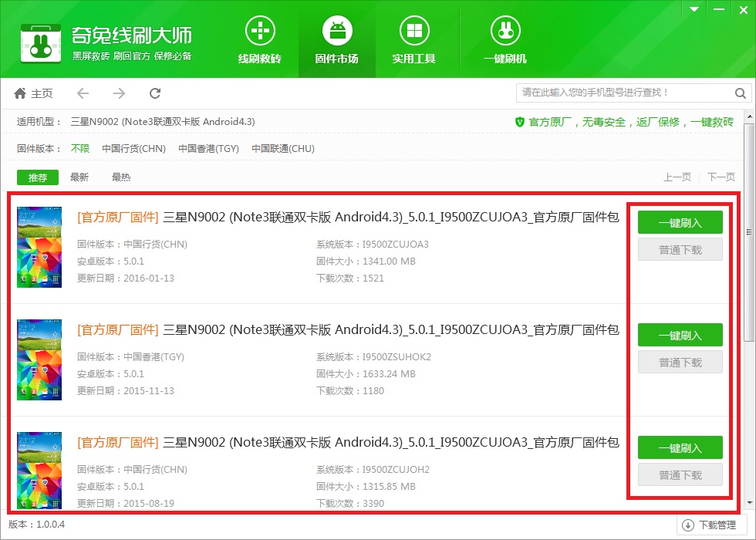Select the 推荐 sort tab
Image resolution: width=756 pixels, height=540 pixels.
(x=38, y=177)
